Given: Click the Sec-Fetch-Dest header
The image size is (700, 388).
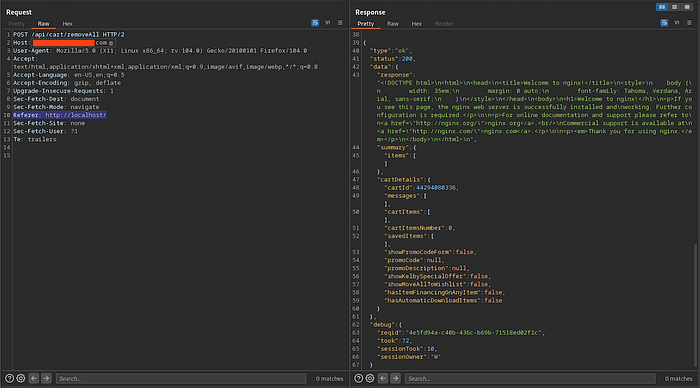Looking at the screenshot, I should [x=56, y=99].
